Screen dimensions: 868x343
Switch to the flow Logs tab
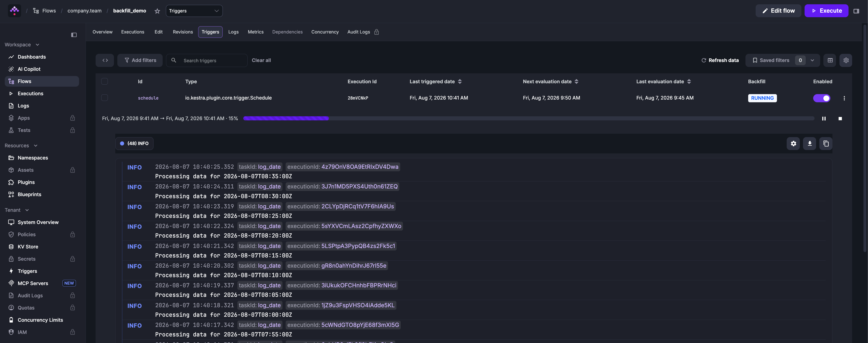click(234, 32)
